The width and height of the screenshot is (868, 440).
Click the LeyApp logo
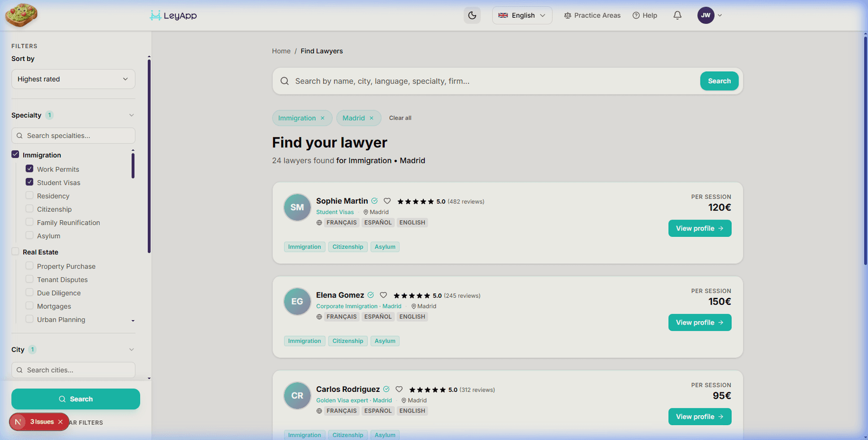click(x=173, y=15)
